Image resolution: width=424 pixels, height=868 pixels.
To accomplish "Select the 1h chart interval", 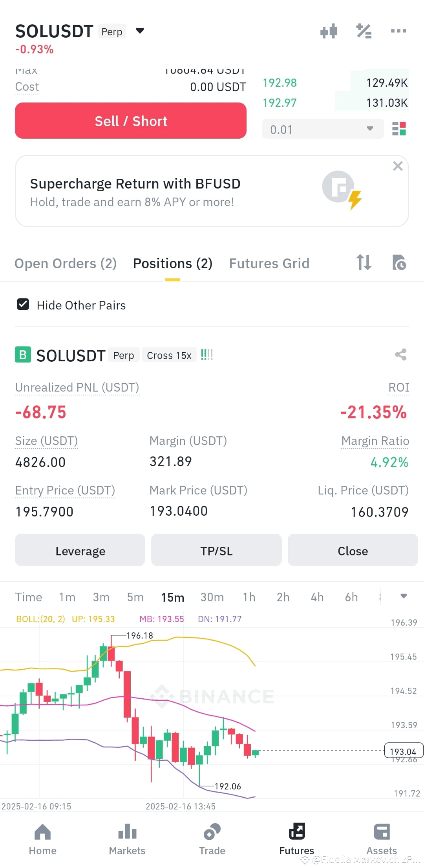I will tap(249, 597).
